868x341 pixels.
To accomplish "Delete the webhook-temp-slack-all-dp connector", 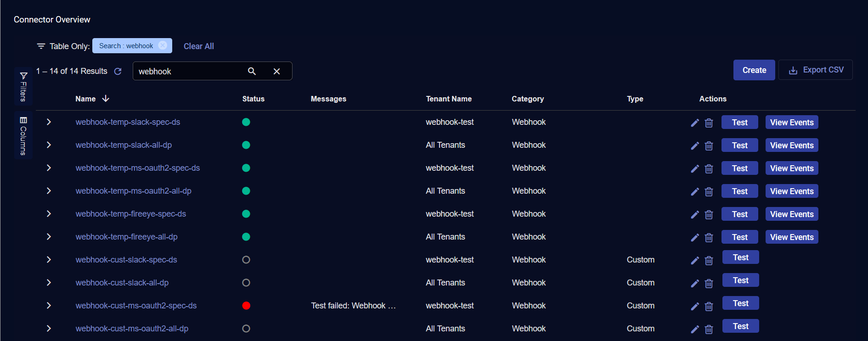I will tap(709, 145).
